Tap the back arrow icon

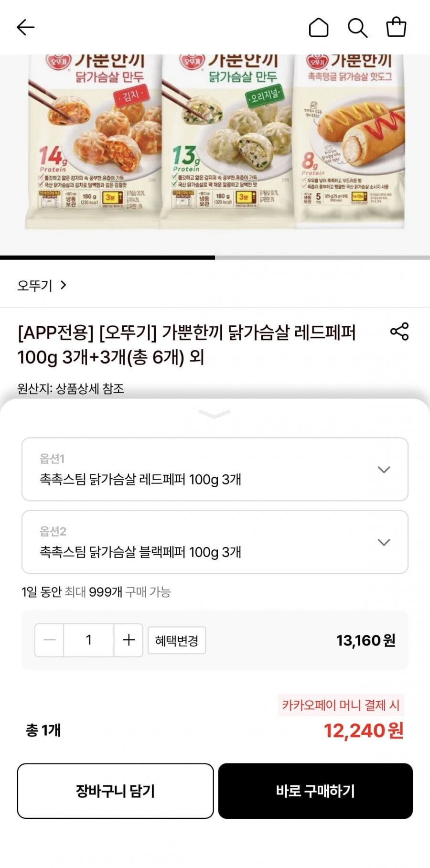[26, 28]
